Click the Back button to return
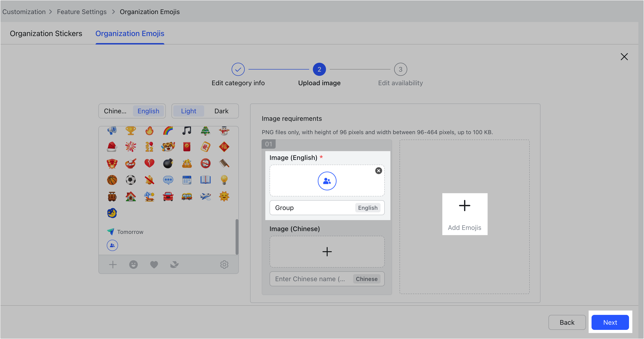 tap(566, 322)
